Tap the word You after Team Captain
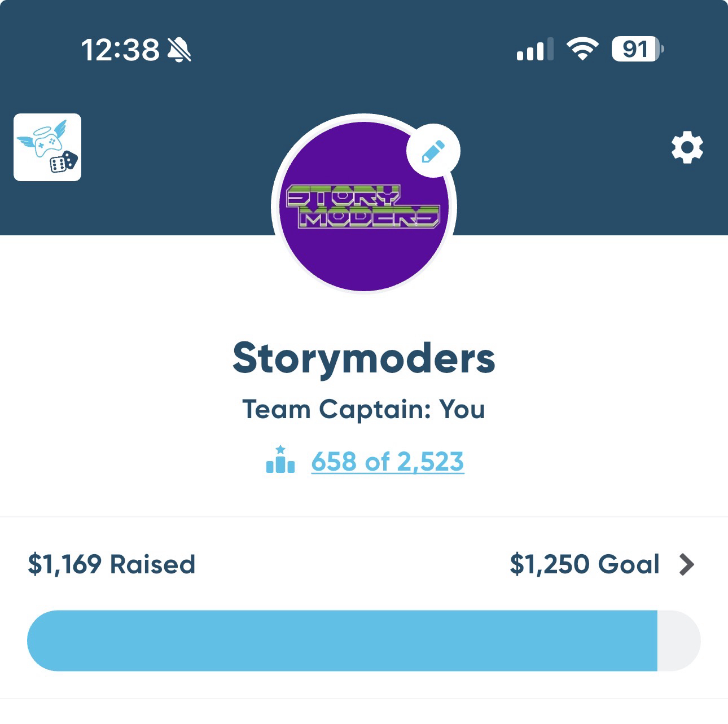The height and width of the screenshot is (724, 728). (x=462, y=409)
